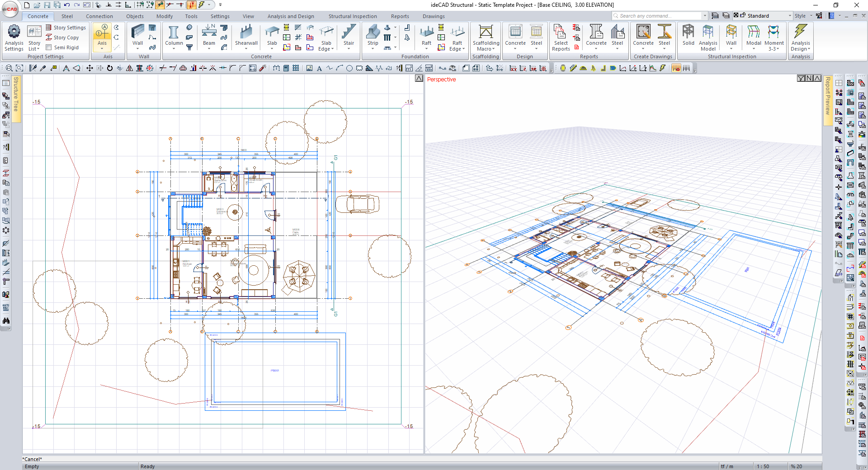Click the Story Settings button
The width and height of the screenshot is (868, 470).
(x=66, y=28)
